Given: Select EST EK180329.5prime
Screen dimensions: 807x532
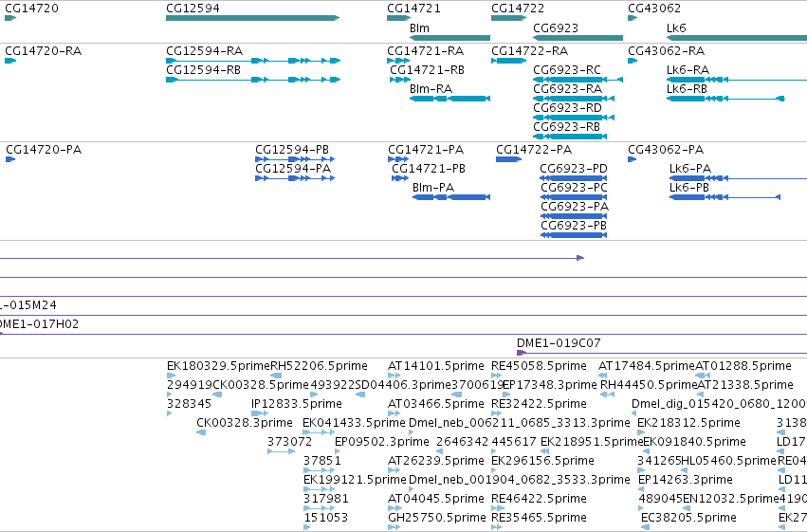Looking at the screenshot, I should (172, 376).
